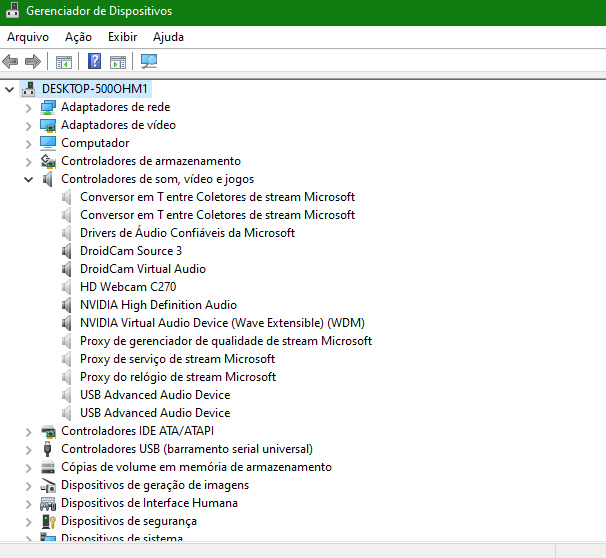The image size is (606, 558).
Task: Collapse the DESKTOP-500OHM1 root node
Action: pos(9,90)
